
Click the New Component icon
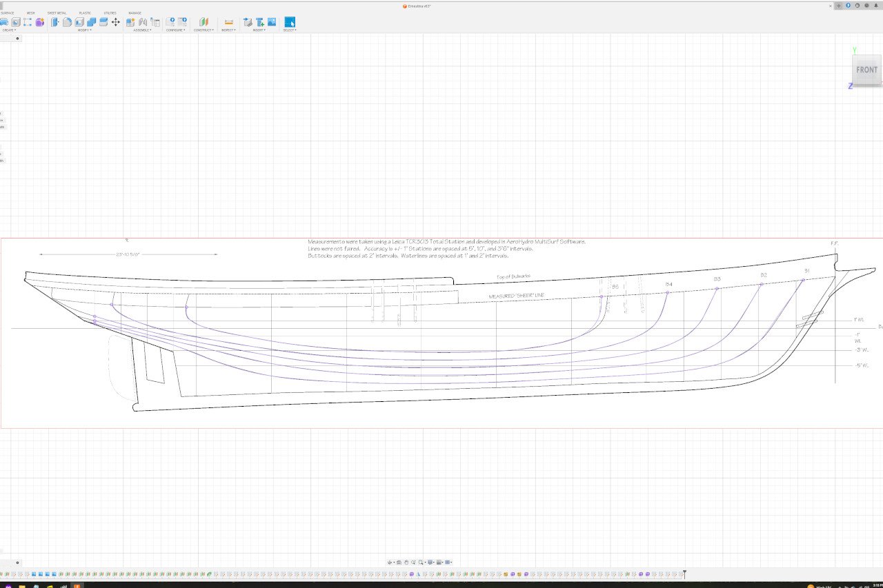130,22
